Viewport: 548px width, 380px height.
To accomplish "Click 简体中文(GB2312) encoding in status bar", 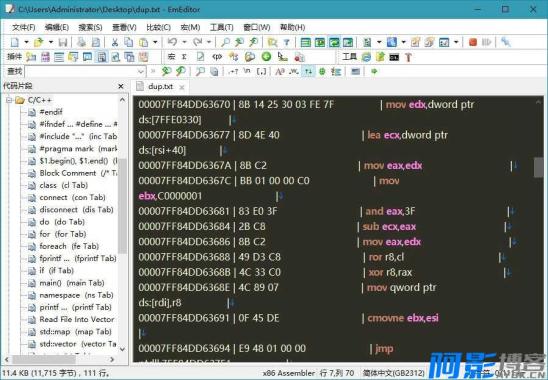I will click(394, 373).
